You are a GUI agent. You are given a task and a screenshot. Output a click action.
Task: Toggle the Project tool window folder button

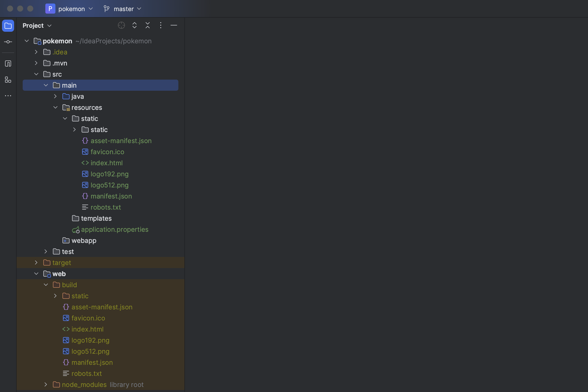(8, 26)
